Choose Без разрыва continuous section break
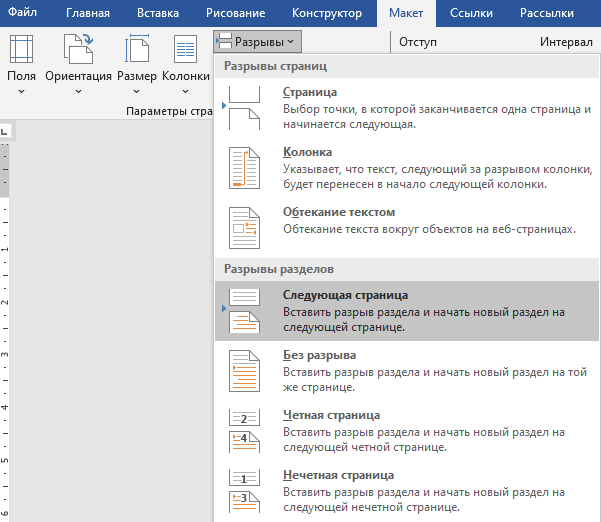This screenshot has width=601, height=522. tap(407, 371)
